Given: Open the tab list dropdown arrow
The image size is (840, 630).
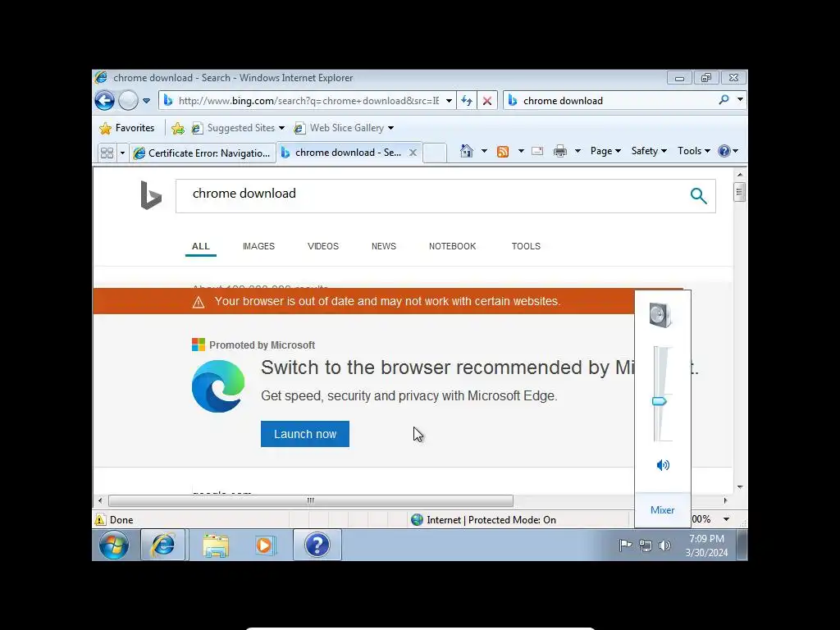Looking at the screenshot, I should tap(122, 153).
